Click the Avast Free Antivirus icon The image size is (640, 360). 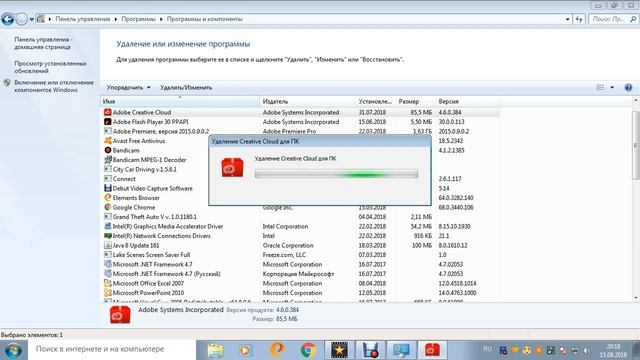point(107,140)
